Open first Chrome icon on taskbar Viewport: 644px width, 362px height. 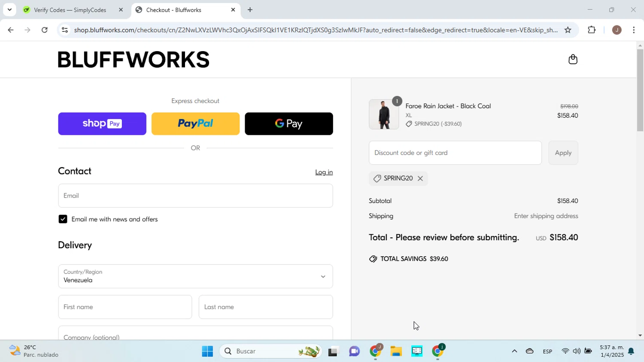(x=375, y=351)
